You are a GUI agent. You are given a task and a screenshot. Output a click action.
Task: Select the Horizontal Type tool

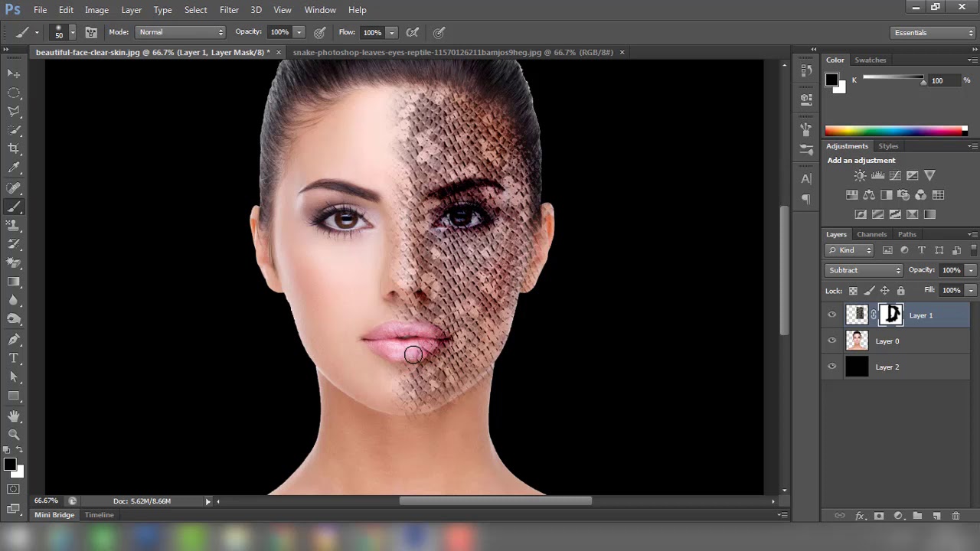[x=14, y=358]
